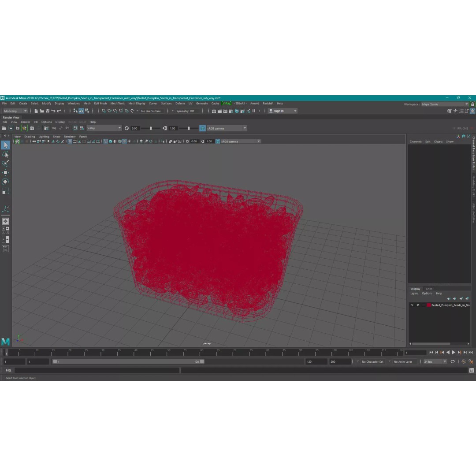Open sRGB gamma dropdown in Render View
Image resolution: width=476 pixels, height=476 pixels.
point(227,128)
